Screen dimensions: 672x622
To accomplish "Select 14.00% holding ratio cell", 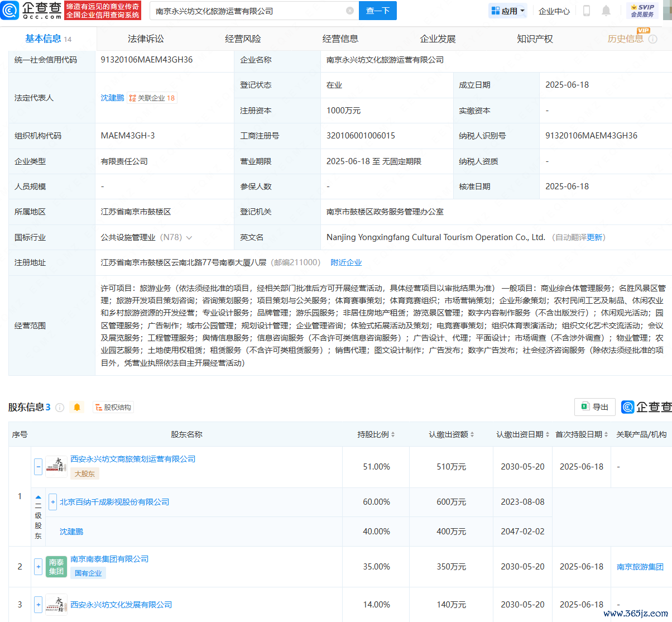I will pos(376,605).
